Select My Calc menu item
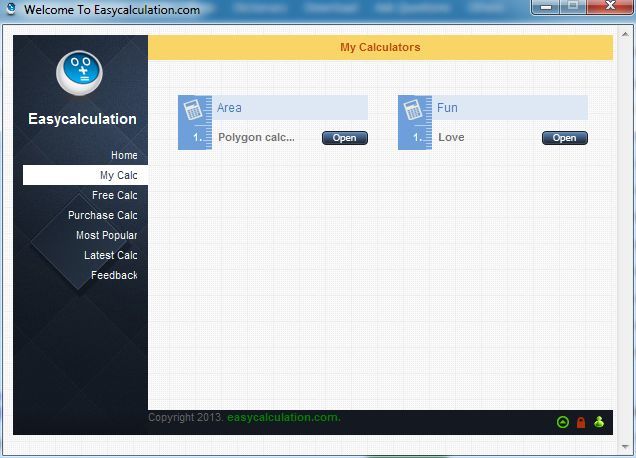Viewport: 636px width, 458px height. 85,175
